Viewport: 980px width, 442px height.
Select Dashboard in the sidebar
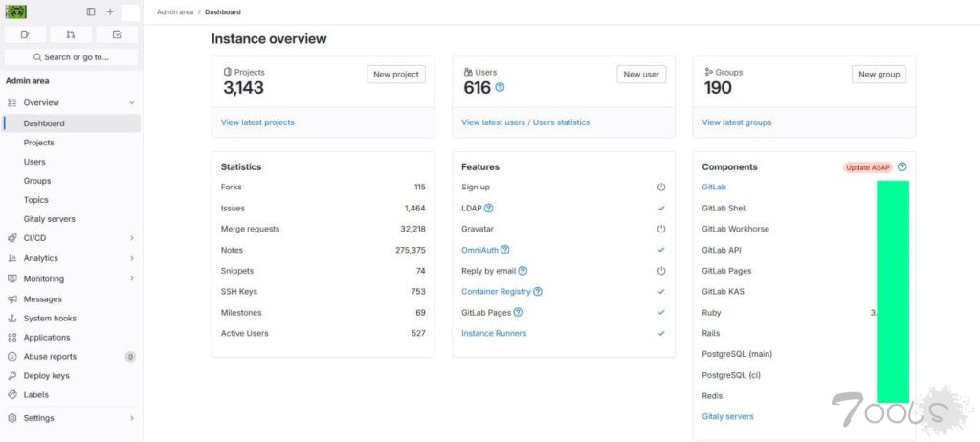tap(72, 123)
